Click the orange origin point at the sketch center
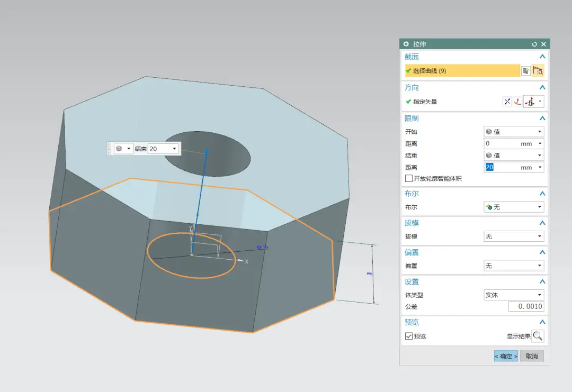The height and width of the screenshot is (392, 572). 192,255
